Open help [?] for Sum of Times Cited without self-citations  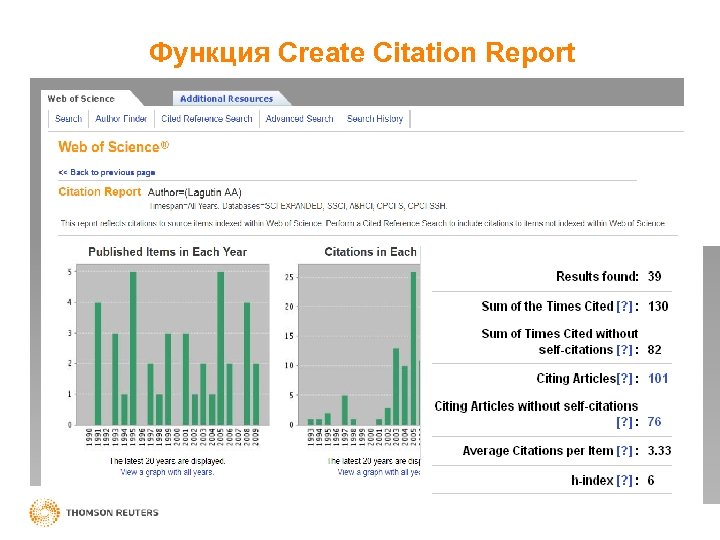624,350
